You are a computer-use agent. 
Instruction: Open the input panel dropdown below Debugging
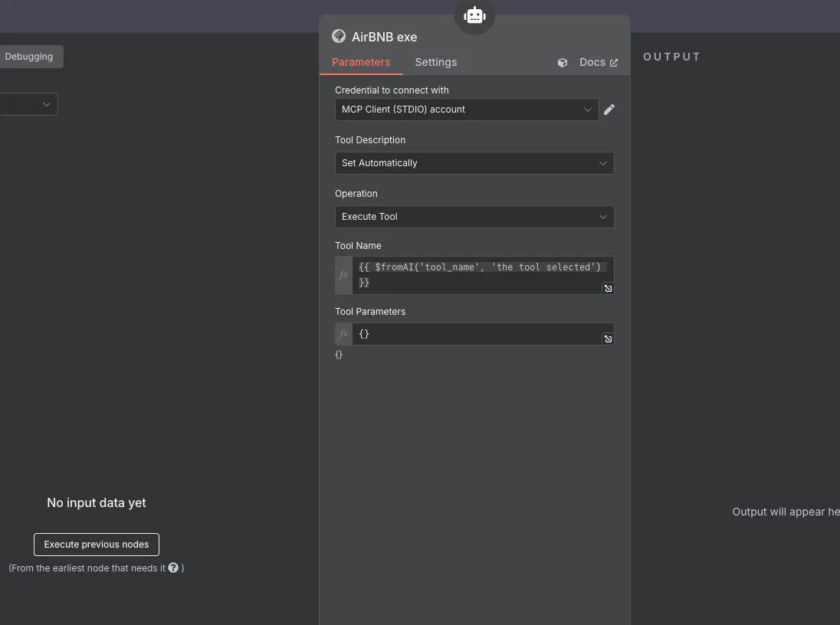(x=29, y=104)
